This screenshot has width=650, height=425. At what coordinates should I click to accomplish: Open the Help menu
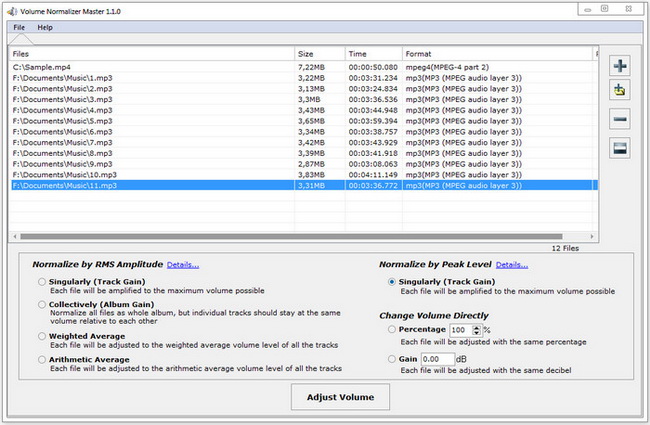tap(45, 27)
